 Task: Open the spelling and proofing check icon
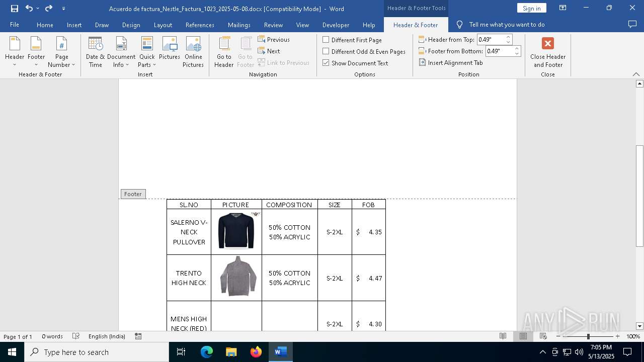coord(76,336)
